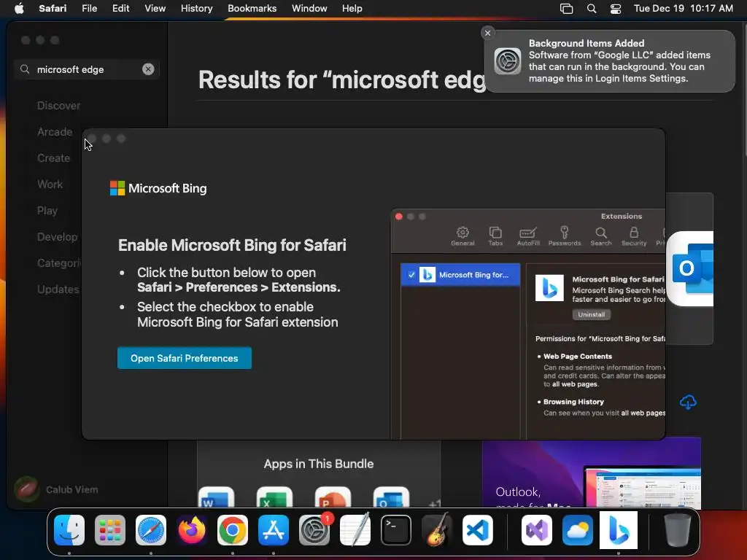Open Spotlight search in menu bar
The width and height of the screenshot is (747, 560).
pos(591,9)
